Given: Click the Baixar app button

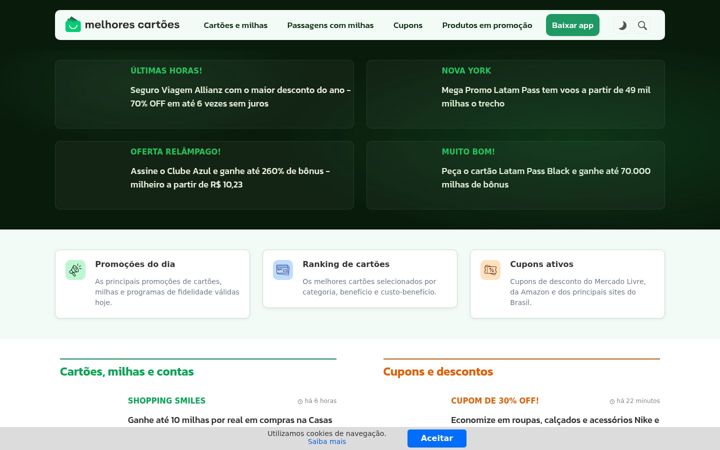Looking at the screenshot, I should 573,25.
